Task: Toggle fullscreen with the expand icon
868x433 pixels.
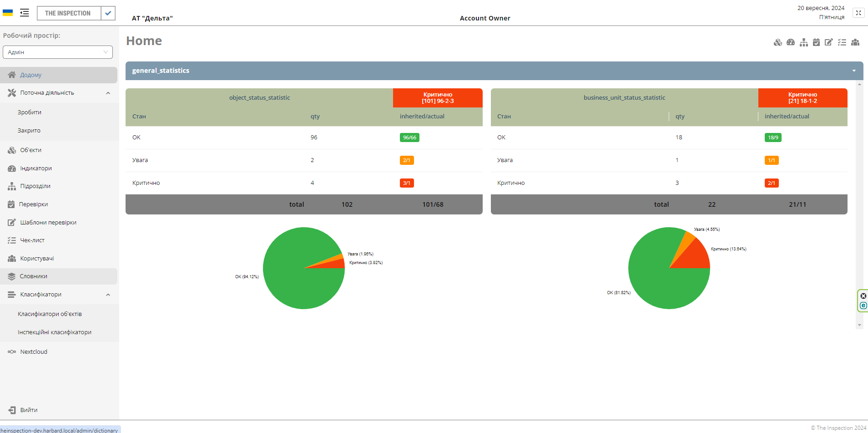Action: [858, 13]
